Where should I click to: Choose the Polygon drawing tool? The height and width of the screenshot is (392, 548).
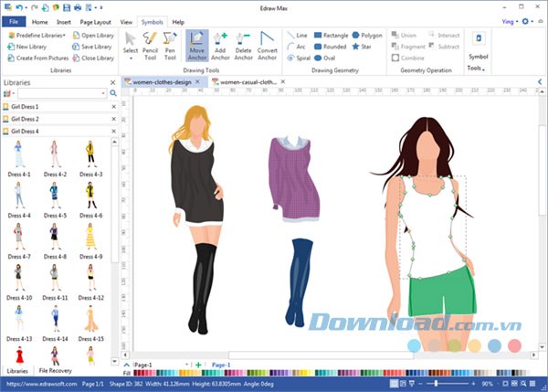(366, 35)
